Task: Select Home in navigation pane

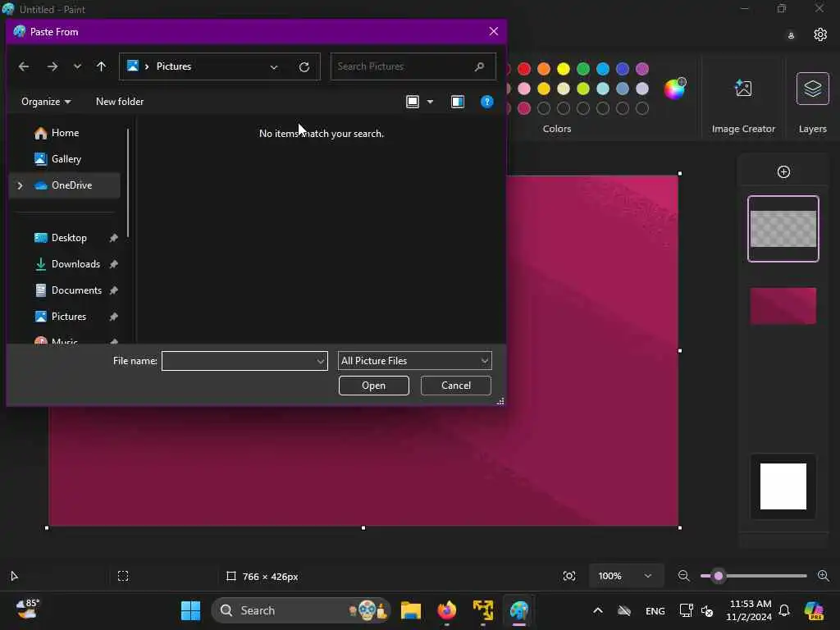Action: (x=65, y=133)
